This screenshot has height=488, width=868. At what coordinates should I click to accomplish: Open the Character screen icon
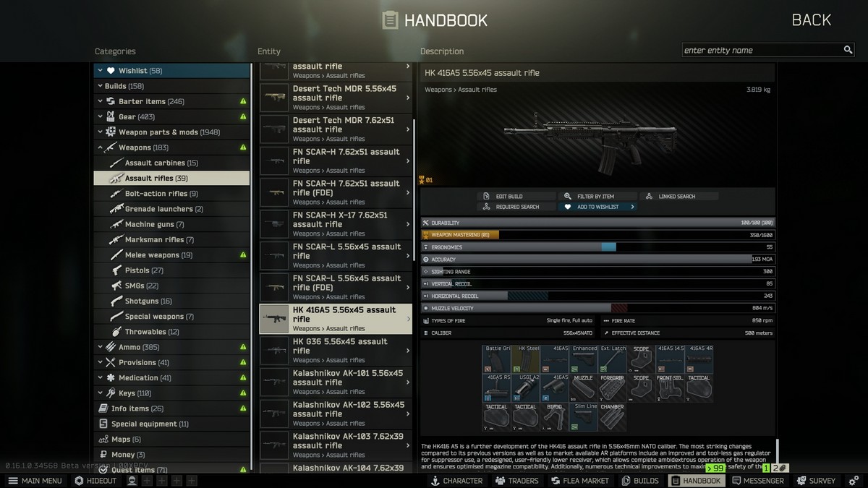point(435,480)
